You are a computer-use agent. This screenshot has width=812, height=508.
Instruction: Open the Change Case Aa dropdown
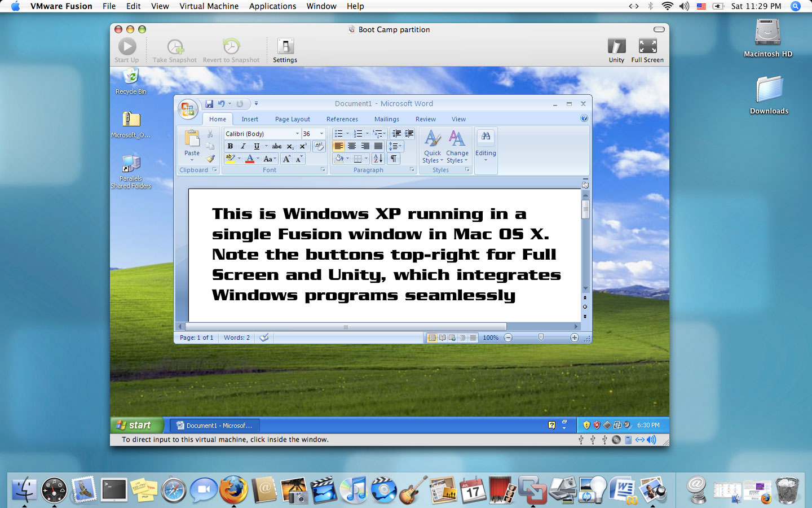[270, 159]
